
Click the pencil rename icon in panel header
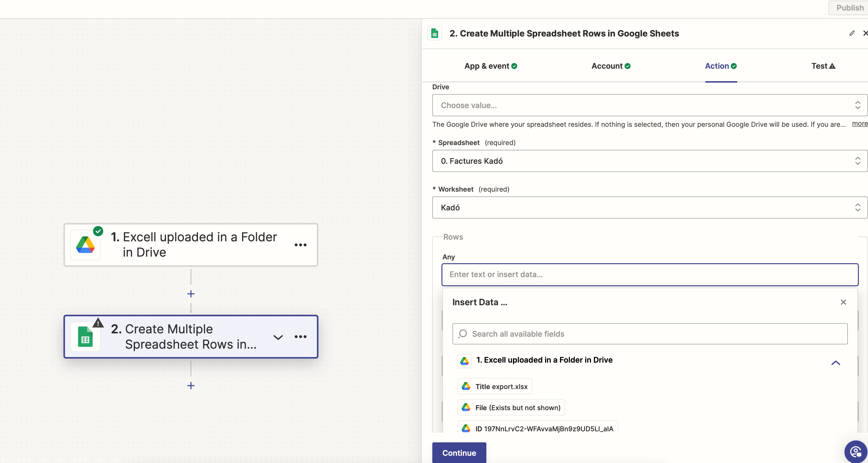pos(852,33)
